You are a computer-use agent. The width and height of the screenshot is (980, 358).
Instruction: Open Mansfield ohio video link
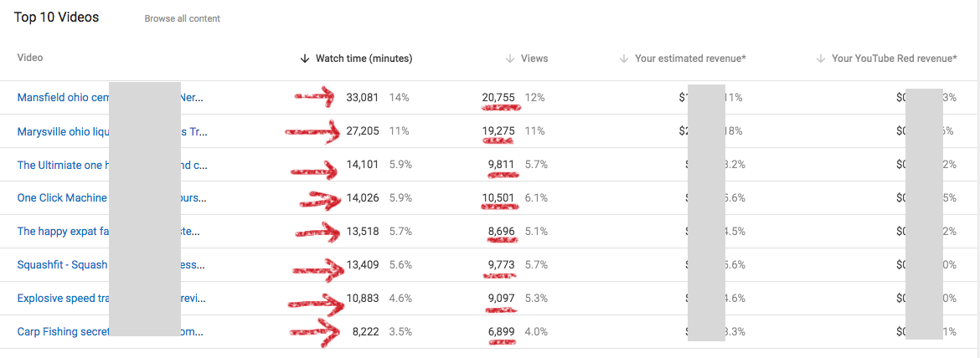[110, 97]
